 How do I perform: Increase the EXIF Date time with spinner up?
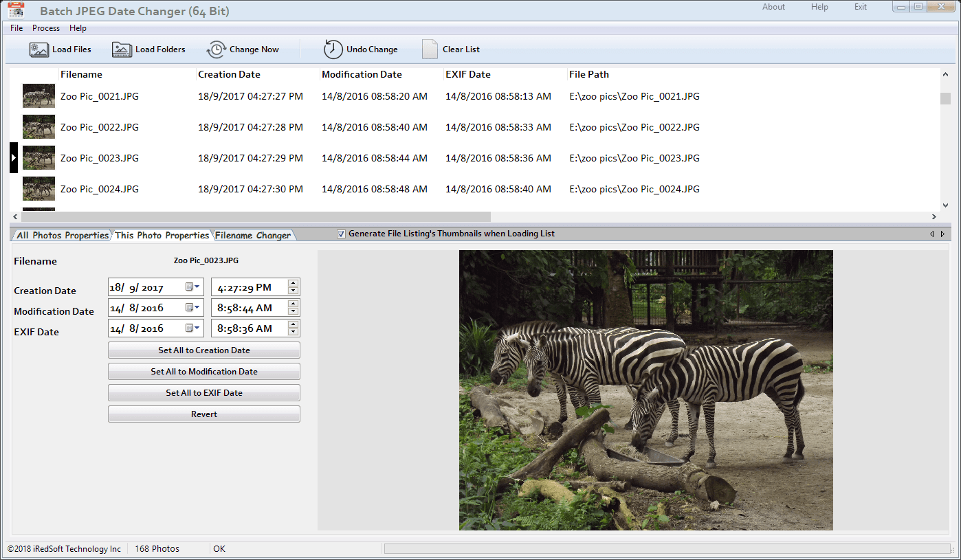pos(294,325)
